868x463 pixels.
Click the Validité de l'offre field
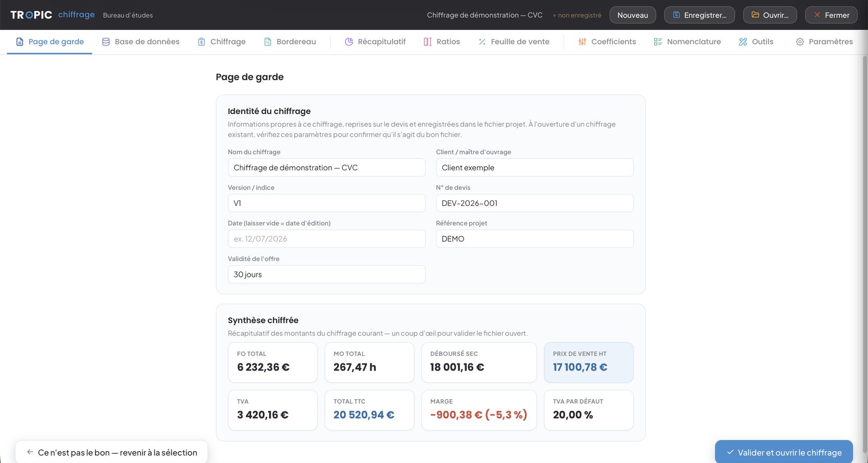(326, 274)
